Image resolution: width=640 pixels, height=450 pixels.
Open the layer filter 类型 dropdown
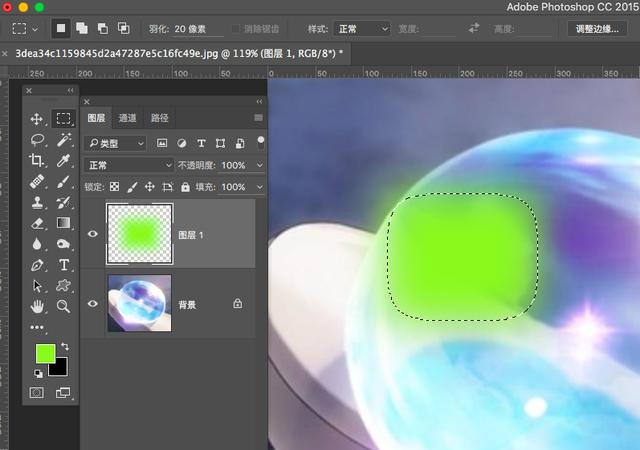click(x=115, y=143)
